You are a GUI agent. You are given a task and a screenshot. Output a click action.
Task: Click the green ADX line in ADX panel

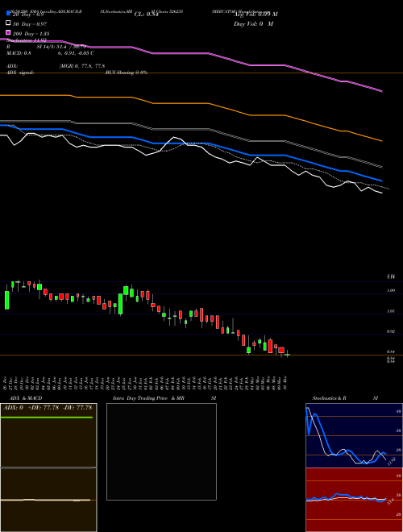click(x=47, y=418)
